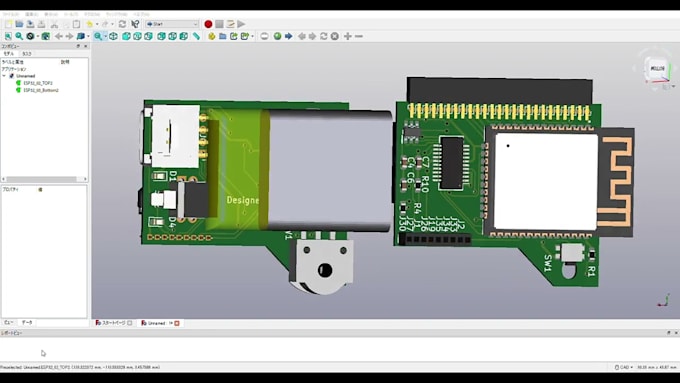
Task: Click the Undo arrow icon
Action: 89,24
